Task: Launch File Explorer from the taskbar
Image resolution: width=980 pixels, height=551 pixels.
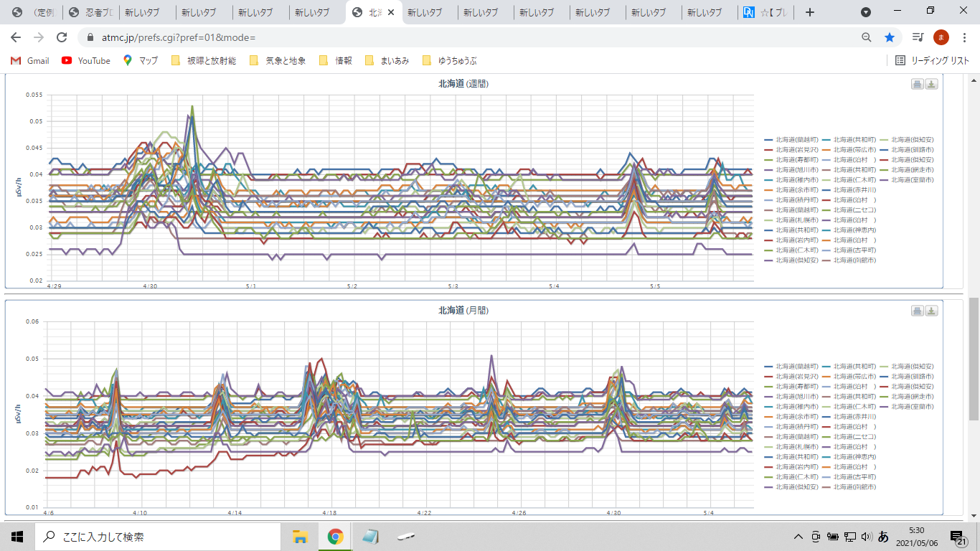Action: point(300,537)
